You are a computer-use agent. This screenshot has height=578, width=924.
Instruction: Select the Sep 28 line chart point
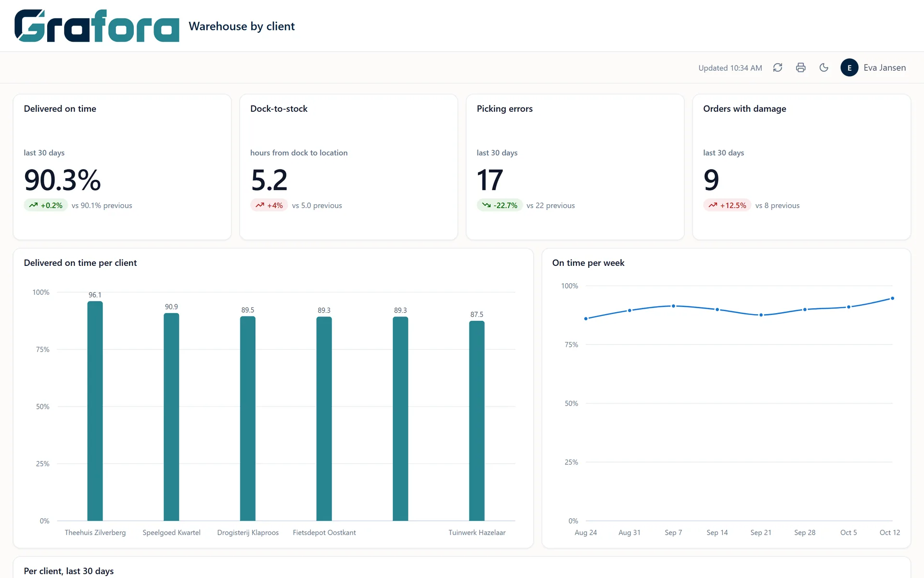click(805, 309)
